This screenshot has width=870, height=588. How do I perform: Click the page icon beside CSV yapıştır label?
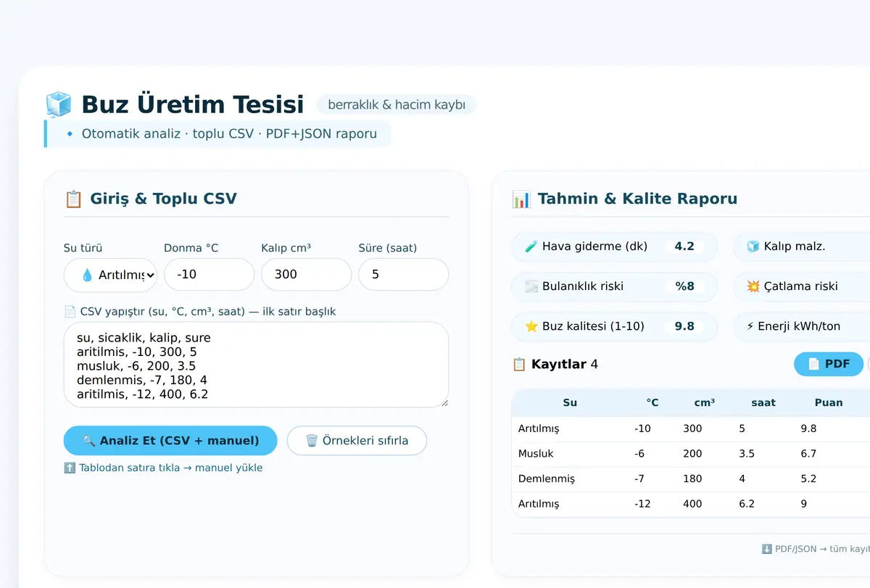70,312
